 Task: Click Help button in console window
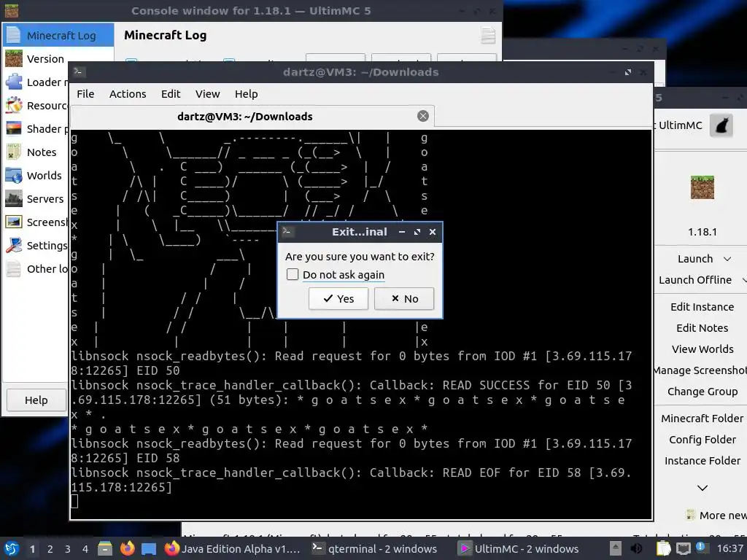[x=36, y=400]
